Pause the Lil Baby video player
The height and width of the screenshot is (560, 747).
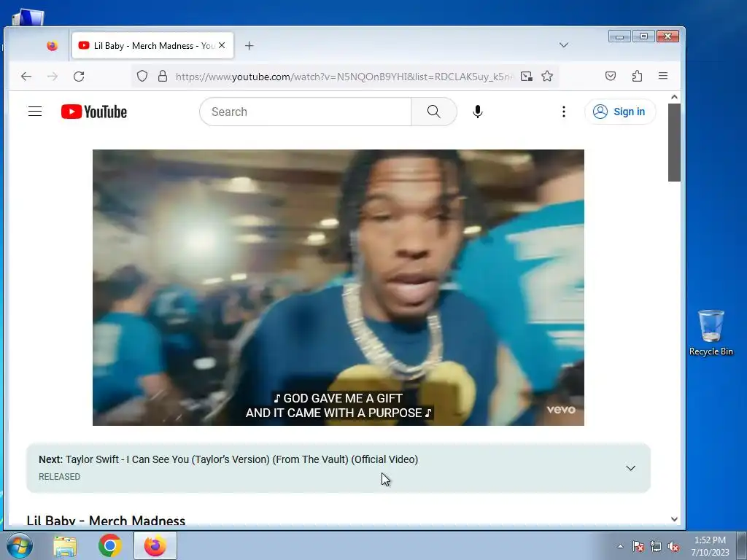pyautogui.click(x=338, y=287)
